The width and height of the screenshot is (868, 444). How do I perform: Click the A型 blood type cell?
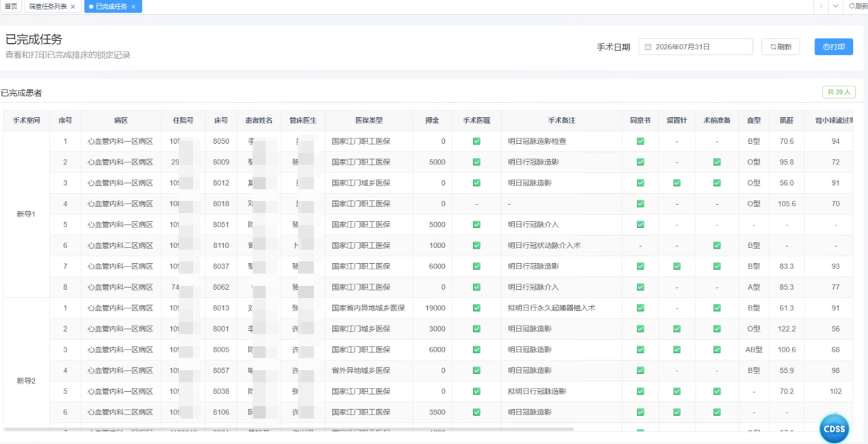[x=754, y=287]
